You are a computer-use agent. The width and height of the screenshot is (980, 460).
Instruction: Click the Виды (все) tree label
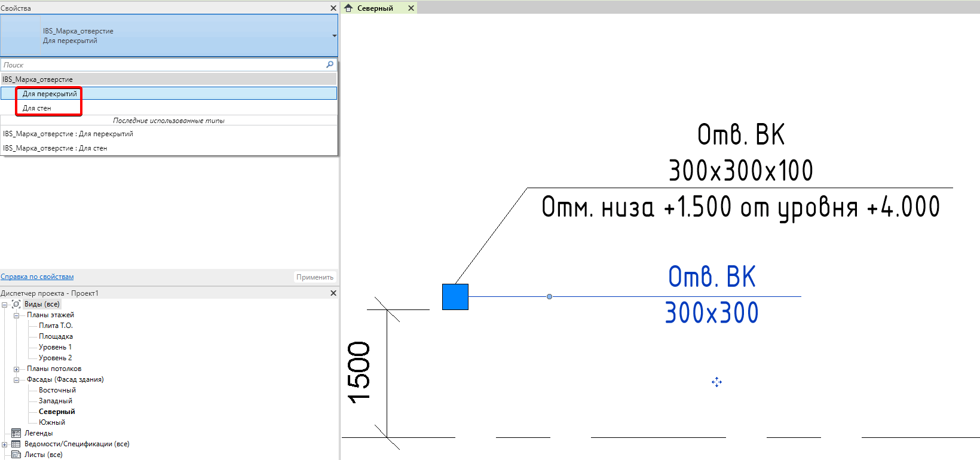click(x=42, y=304)
